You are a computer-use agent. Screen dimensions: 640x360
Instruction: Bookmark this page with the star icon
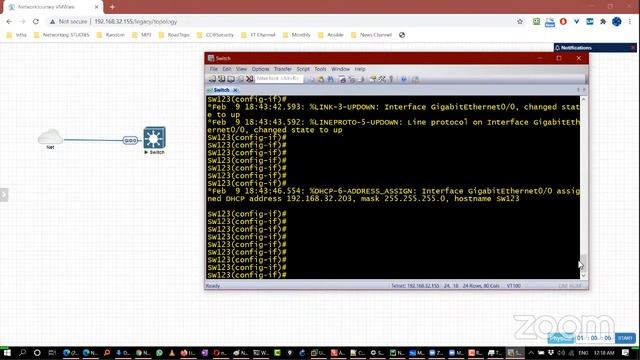(x=520, y=21)
